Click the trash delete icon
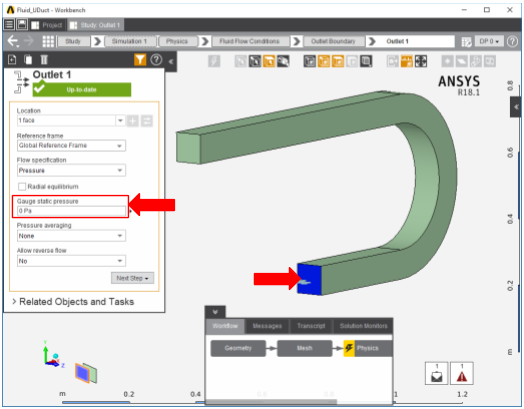This screenshot has height=409, width=524. pos(44,60)
